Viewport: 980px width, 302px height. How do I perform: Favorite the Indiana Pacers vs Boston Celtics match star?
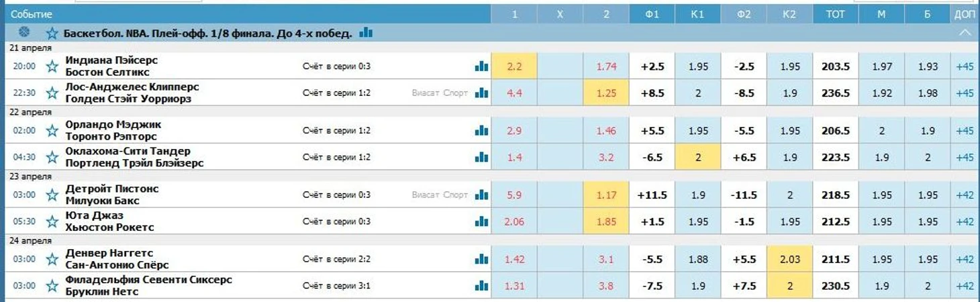(x=52, y=66)
